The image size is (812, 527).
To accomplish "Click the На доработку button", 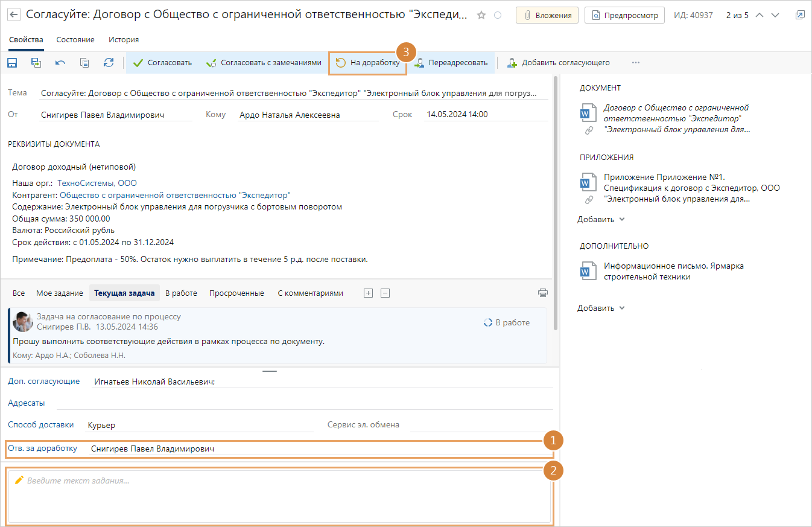I will 368,63.
